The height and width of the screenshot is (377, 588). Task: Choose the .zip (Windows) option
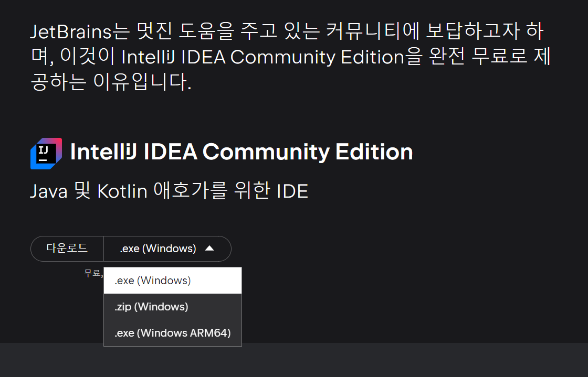(x=173, y=307)
